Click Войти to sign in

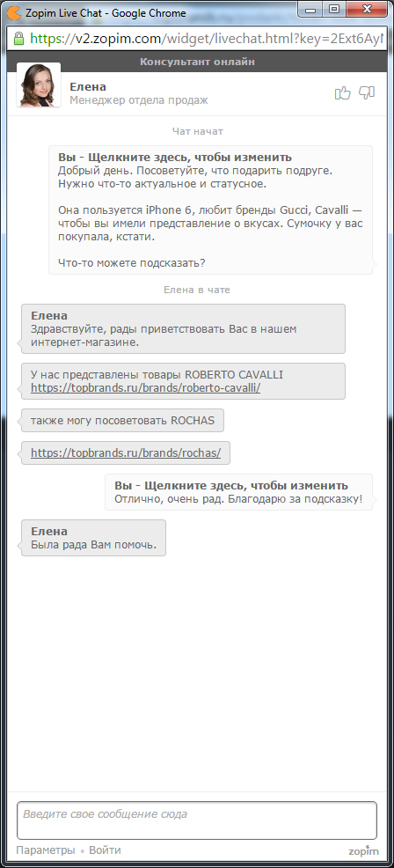105,850
